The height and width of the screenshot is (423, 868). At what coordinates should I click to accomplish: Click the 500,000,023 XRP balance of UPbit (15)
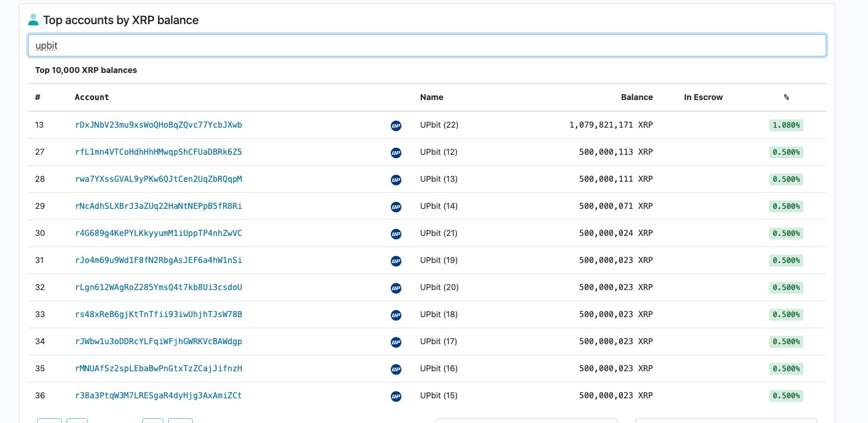pyautogui.click(x=616, y=395)
